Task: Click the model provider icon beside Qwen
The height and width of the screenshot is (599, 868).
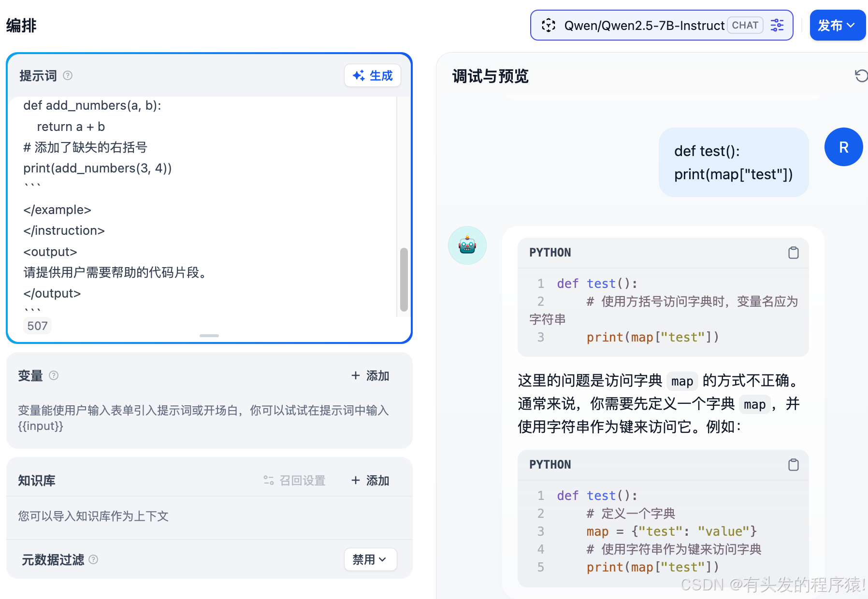Action: (549, 25)
